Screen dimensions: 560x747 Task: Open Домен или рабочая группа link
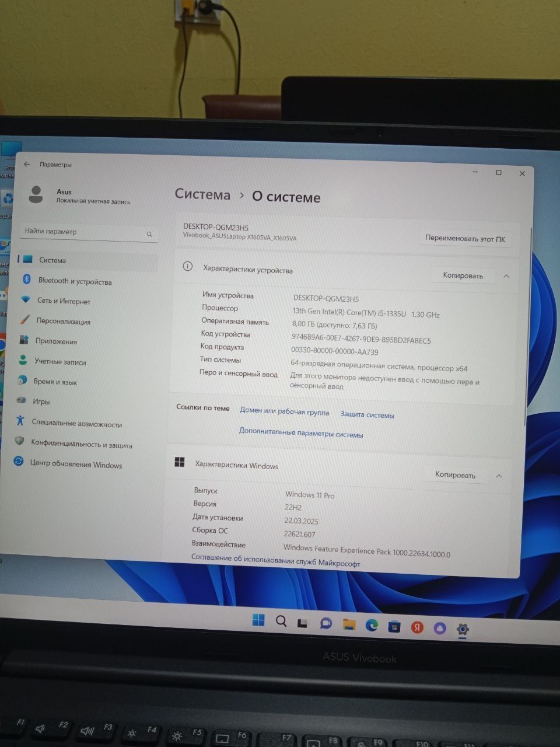[285, 411]
